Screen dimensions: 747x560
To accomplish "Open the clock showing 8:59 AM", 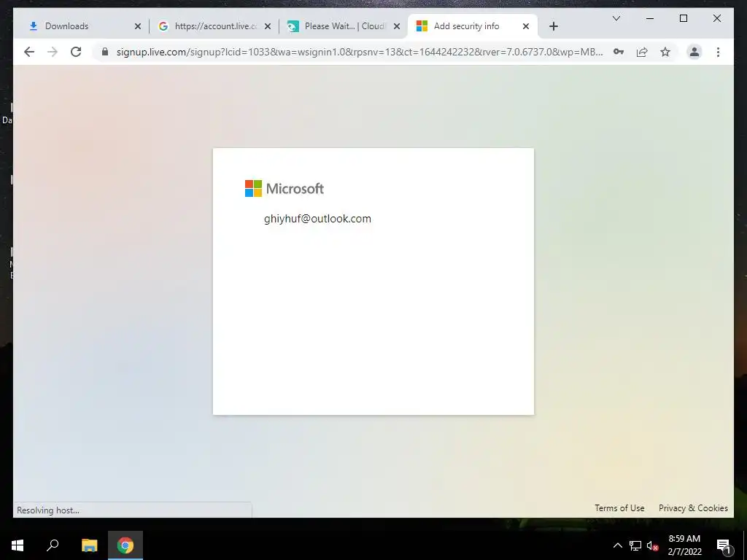I will pyautogui.click(x=684, y=545).
